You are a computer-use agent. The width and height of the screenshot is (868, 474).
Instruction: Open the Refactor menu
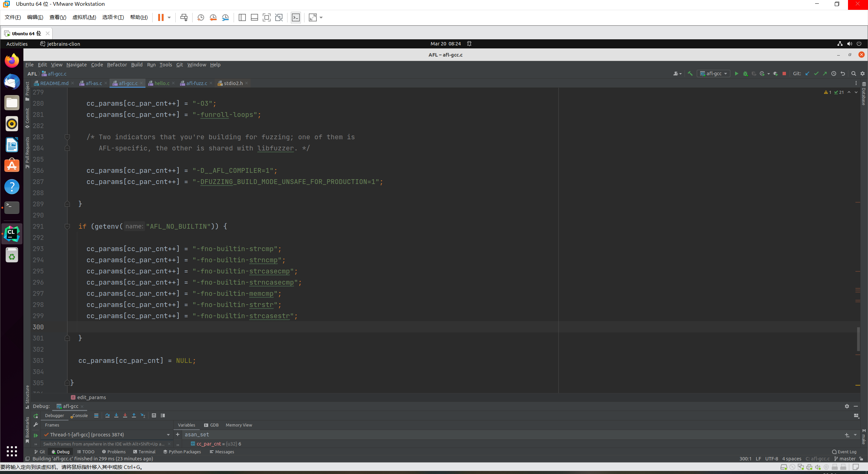tap(117, 65)
